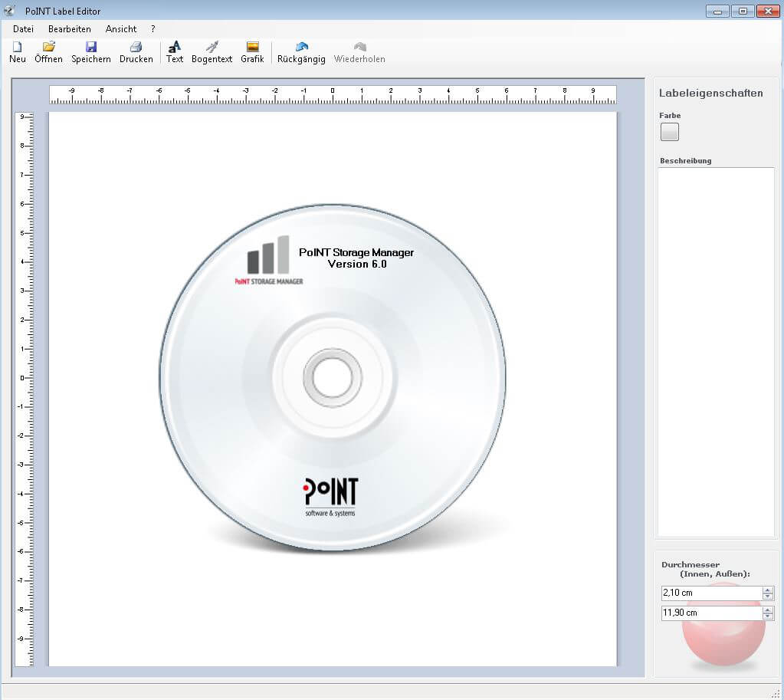Click the Labeleigenschaften heading
This screenshot has width=784, height=700.
click(711, 93)
